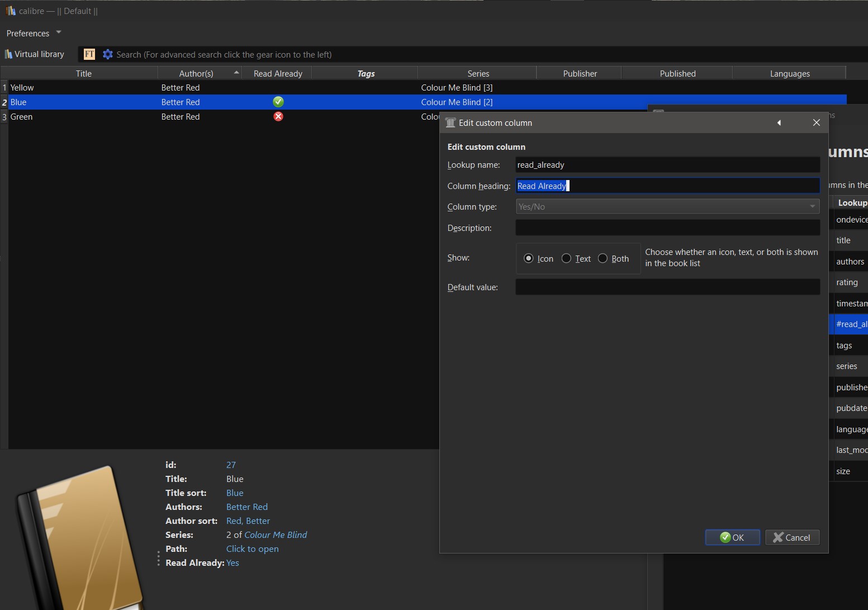This screenshot has height=610, width=868.
Task: Click the Description input field
Action: [667, 228]
